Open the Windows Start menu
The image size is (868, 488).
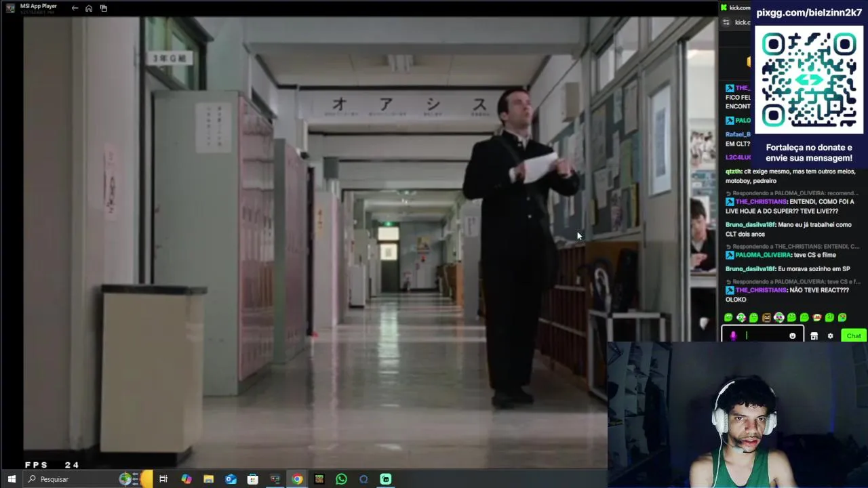12,479
